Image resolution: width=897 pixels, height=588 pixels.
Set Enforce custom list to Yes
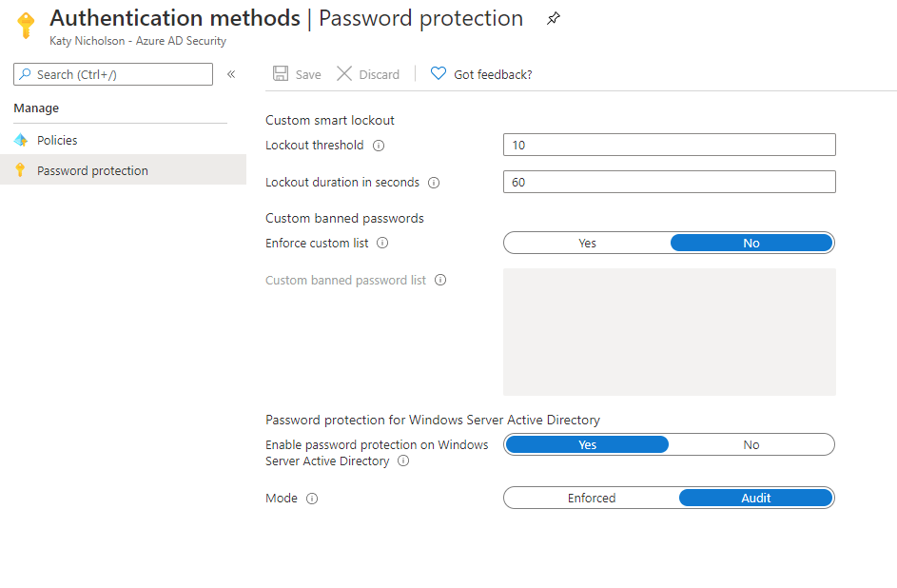(x=587, y=243)
